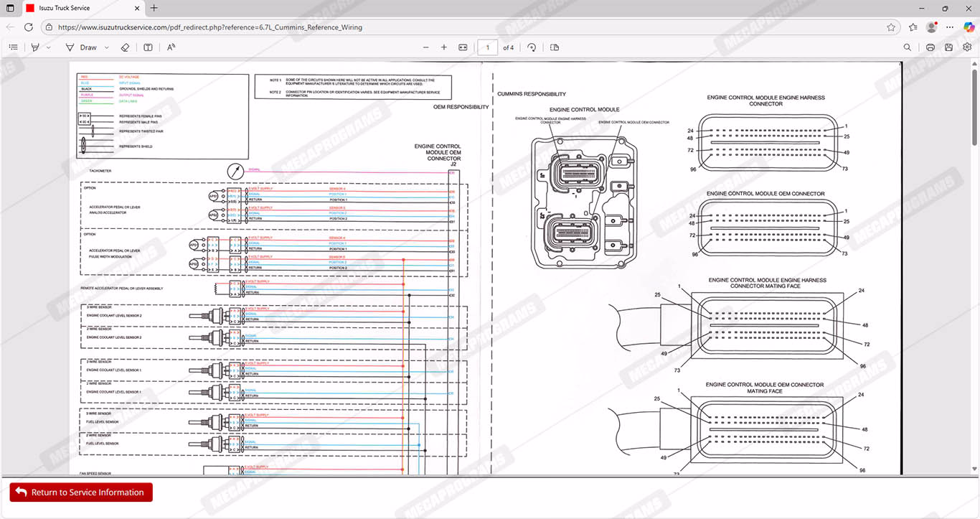Click the page number input field
Viewport: 980px width, 519px height.
pos(487,47)
